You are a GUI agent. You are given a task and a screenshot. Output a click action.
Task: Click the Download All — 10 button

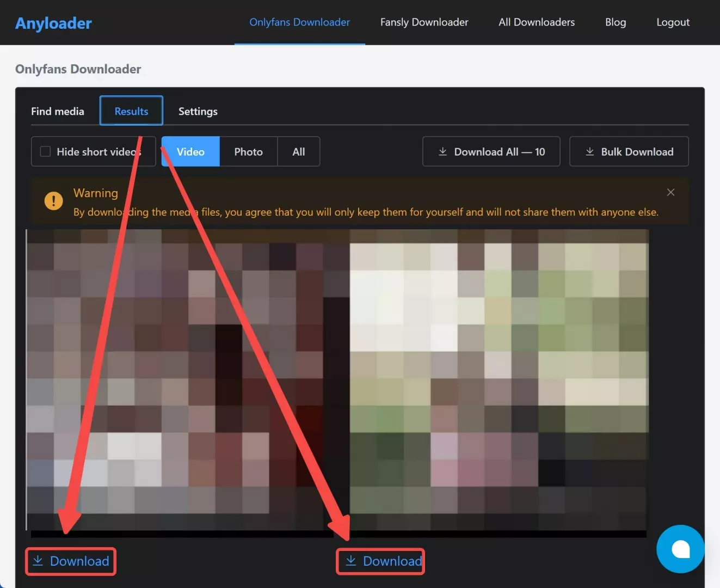click(491, 151)
